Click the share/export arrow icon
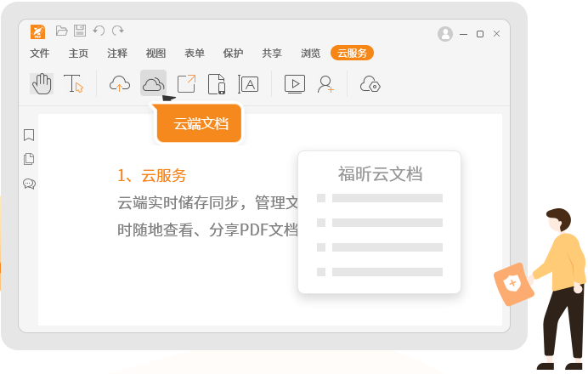The height and width of the screenshot is (374, 588). tap(186, 83)
